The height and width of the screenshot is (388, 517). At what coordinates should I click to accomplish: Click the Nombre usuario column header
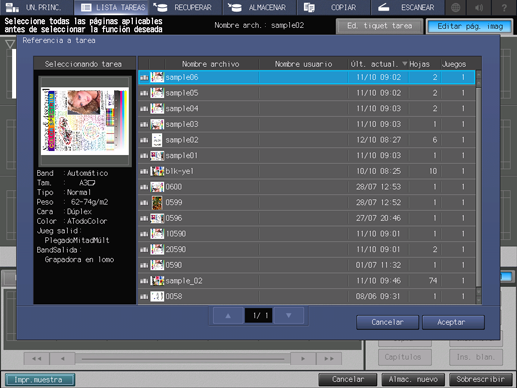303,64
